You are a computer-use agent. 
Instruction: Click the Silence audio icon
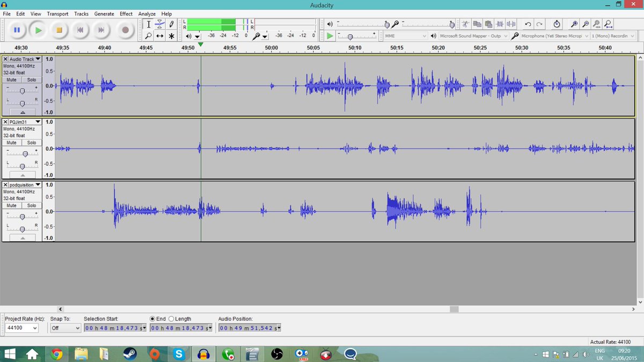click(x=512, y=24)
